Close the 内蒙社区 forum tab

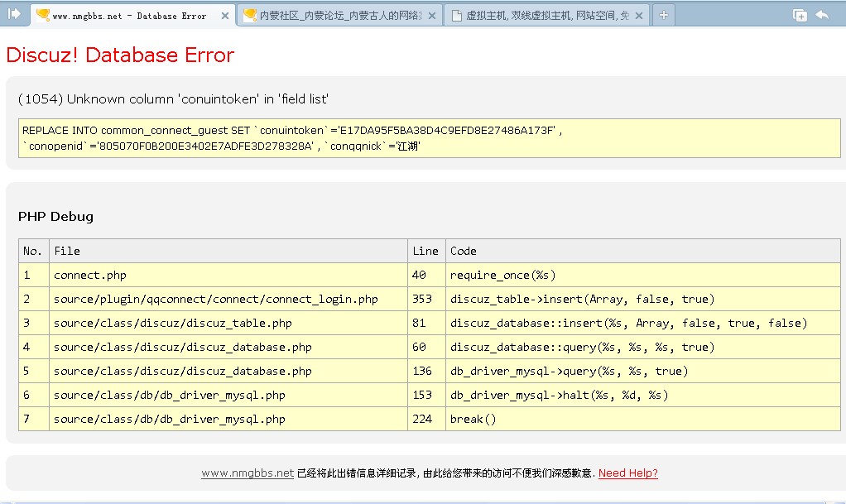pyautogui.click(x=431, y=17)
